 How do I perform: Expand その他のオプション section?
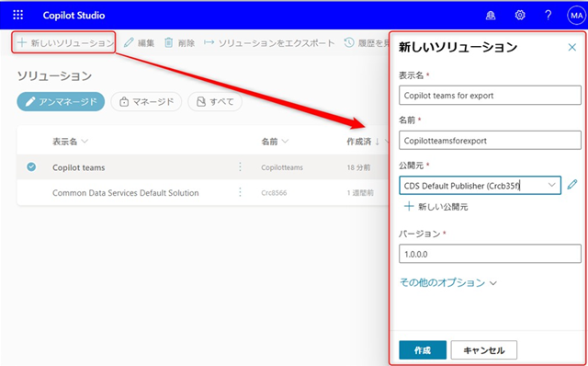tap(448, 282)
